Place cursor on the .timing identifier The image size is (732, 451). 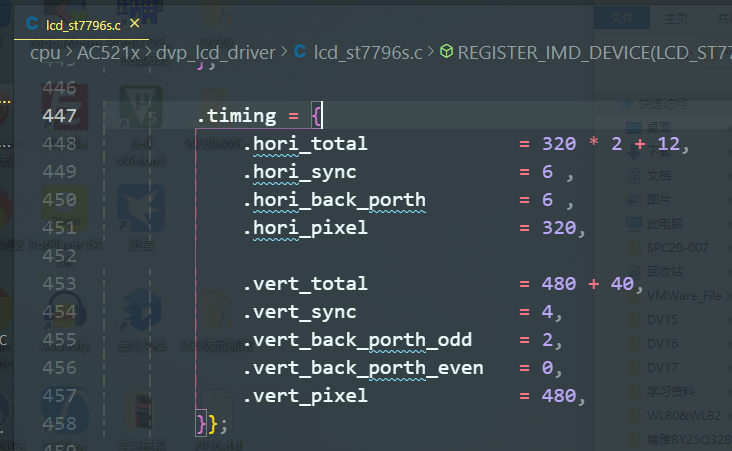click(x=237, y=116)
